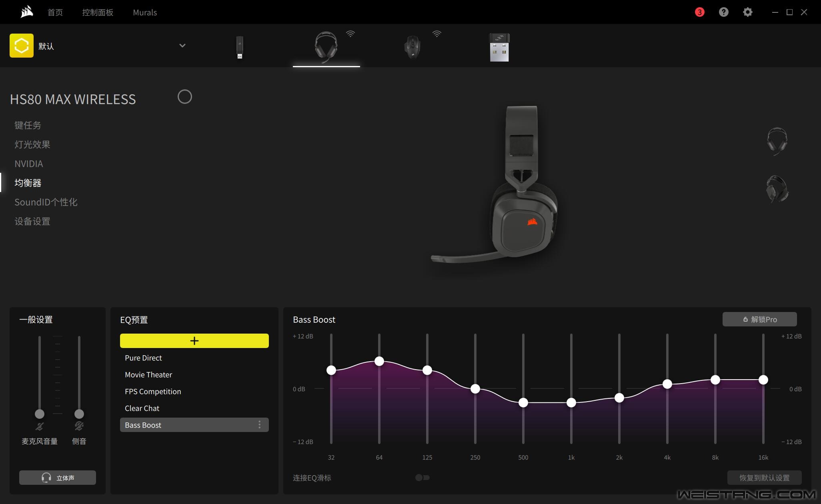Image resolution: width=821 pixels, height=504 pixels.
Task: Select the USB stick device icon
Action: tap(240, 47)
